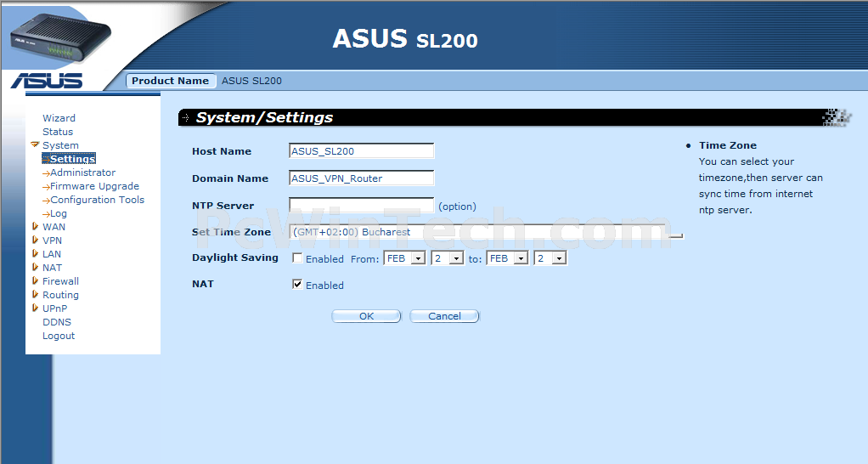Open the Routing section link
Image resolution: width=868 pixels, height=464 pixels.
click(x=60, y=295)
